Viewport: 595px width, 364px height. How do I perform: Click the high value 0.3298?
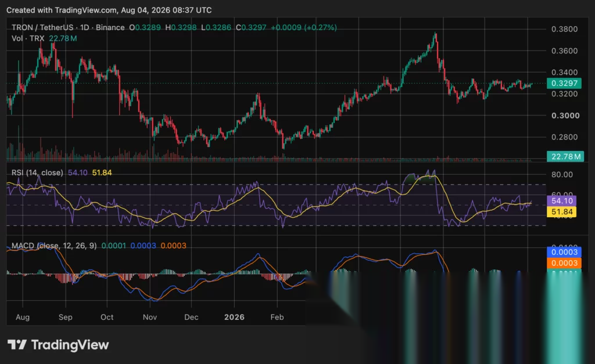[x=184, y=27]
